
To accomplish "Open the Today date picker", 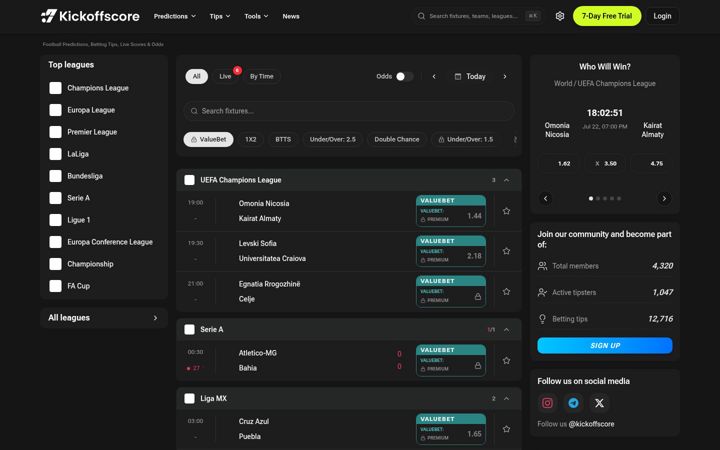I will click(x=470, y=77).
